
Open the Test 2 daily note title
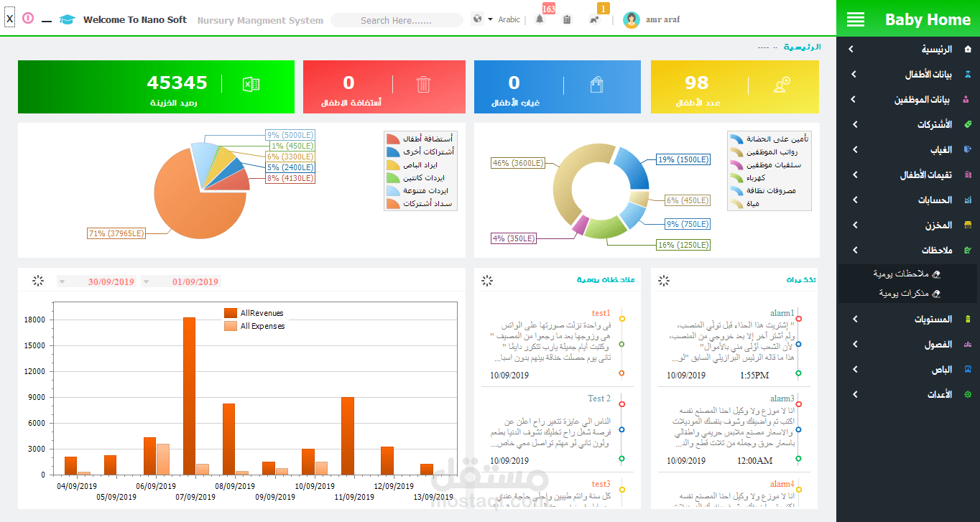pos(599,399)
